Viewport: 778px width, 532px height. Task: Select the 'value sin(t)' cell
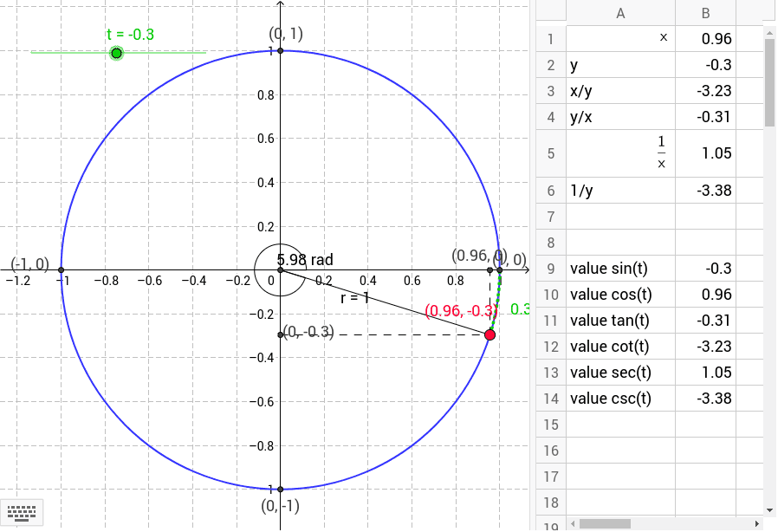pyautogui.click(x=620, y=269)
